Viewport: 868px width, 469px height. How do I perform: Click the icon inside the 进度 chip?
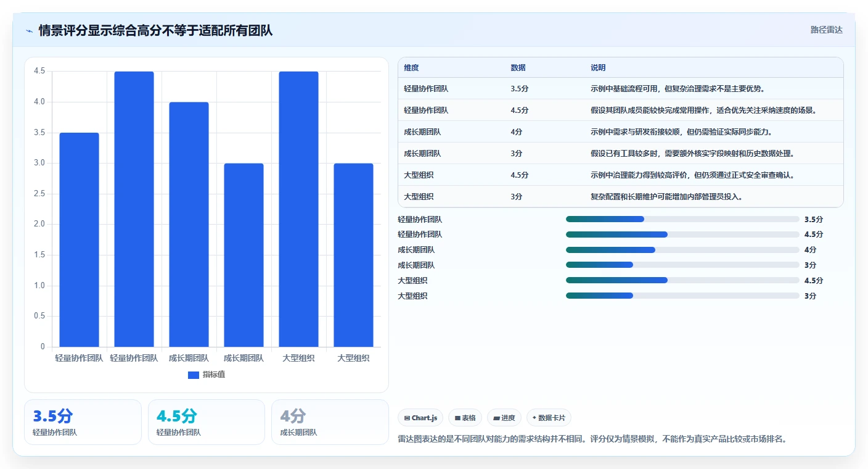(x=496, y=418)
